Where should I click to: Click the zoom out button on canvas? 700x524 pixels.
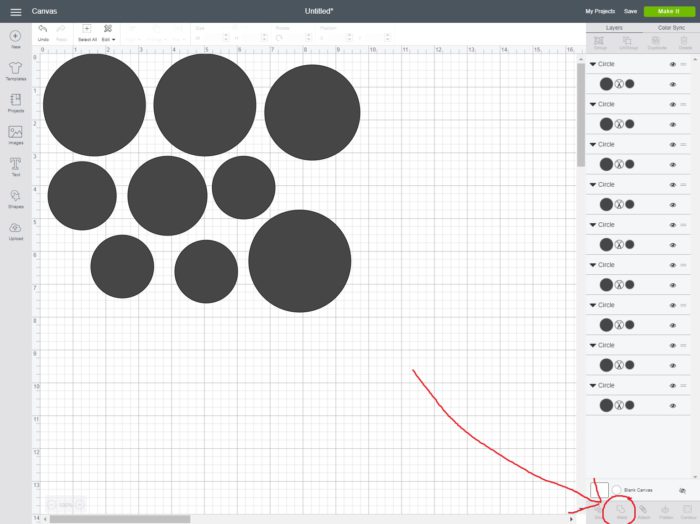(52, 505)
